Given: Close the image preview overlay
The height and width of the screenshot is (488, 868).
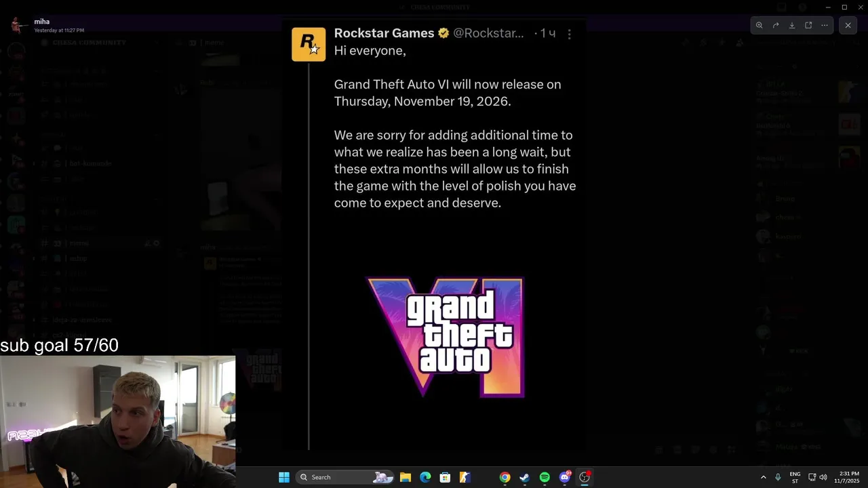Looking at the screenshot, I should (x=848, y=25).
